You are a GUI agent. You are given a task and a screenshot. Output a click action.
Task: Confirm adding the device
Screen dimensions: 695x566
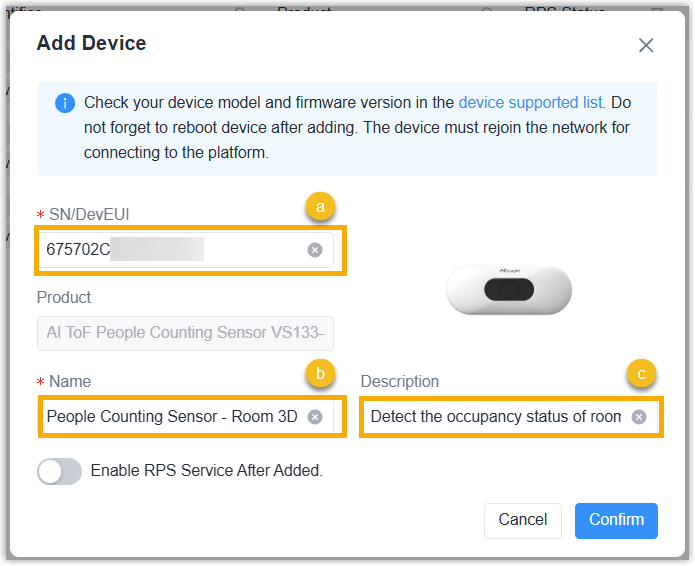click(x=616, y=520)
